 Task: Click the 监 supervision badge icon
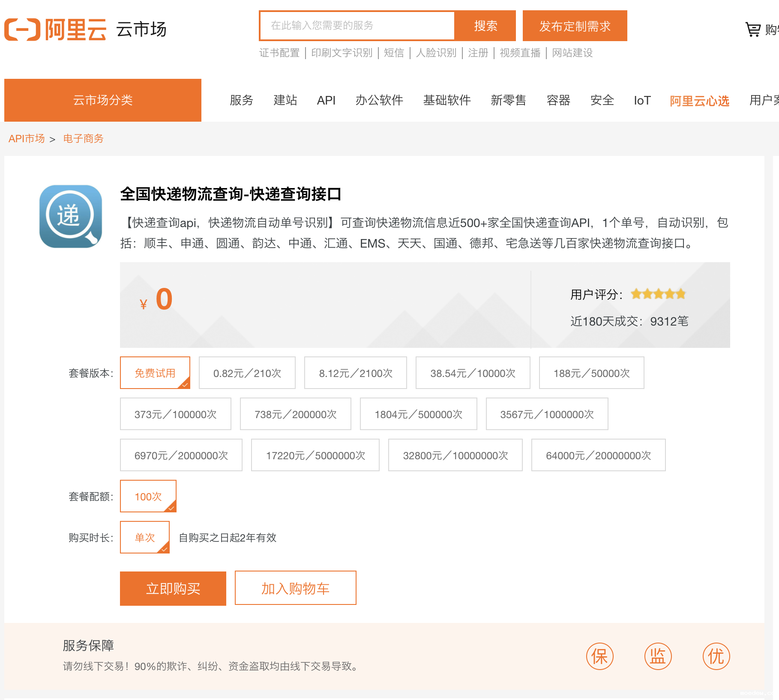click(658, 656)
